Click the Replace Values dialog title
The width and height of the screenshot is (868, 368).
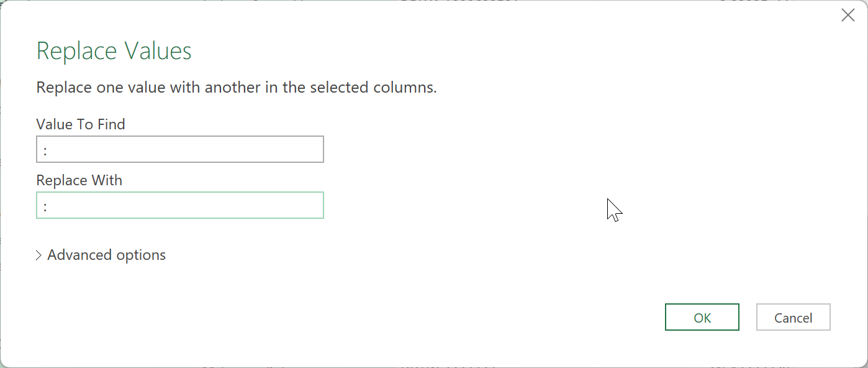tap(114, 51)
